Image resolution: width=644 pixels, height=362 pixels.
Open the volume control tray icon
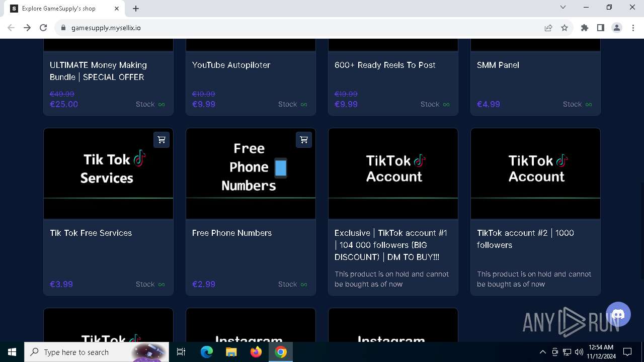pyautogui.click(x=579, y=352)
